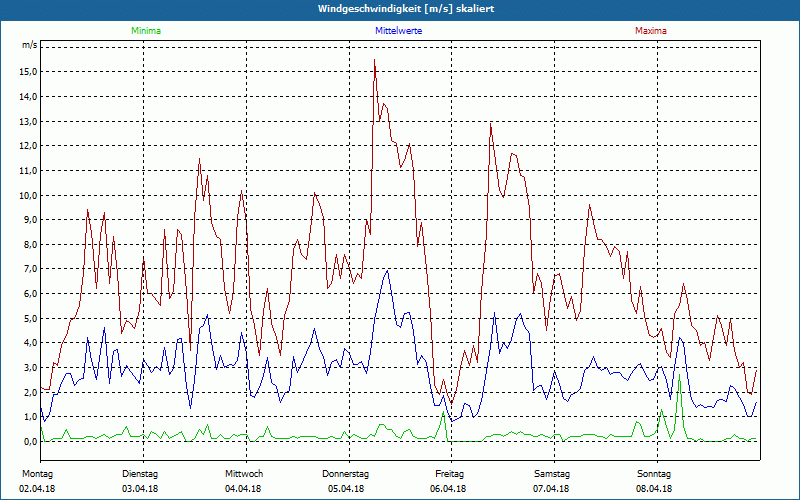Pick the Freitag day label
The image size is (800, 500).
click(450, 473)
